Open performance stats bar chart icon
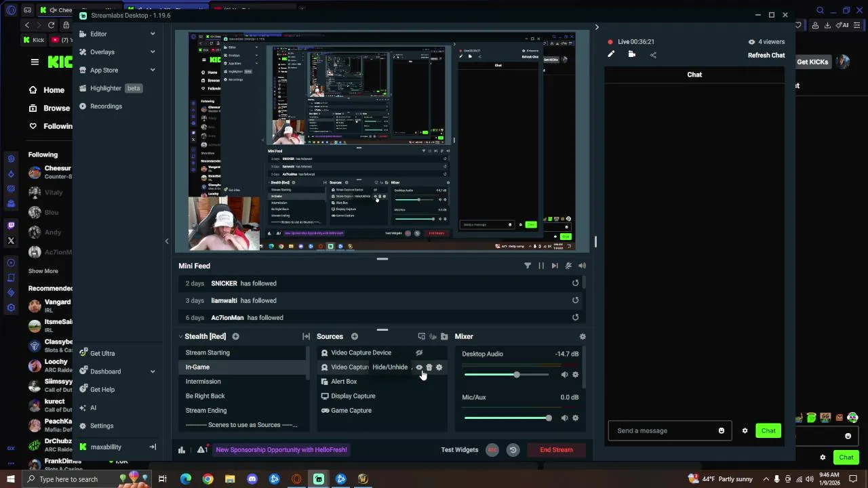Image resolution: width=868 pixels, height=488 pixels. [x=182, y=449]
